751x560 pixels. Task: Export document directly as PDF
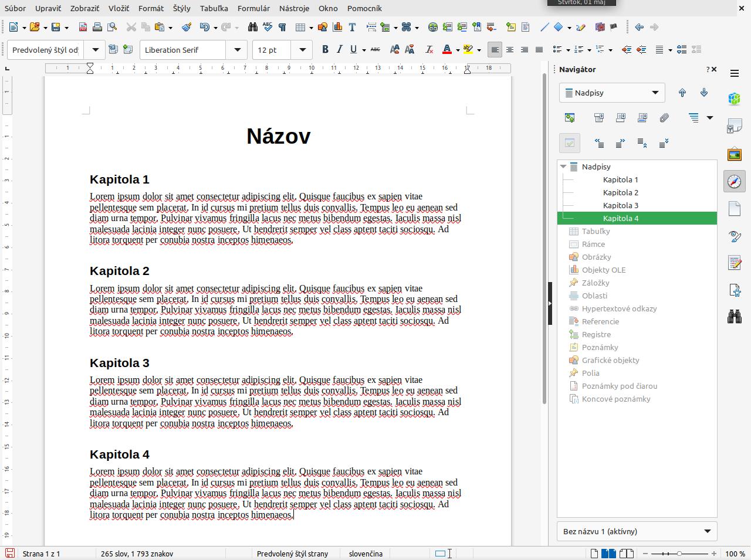click(x=83, y=27)
